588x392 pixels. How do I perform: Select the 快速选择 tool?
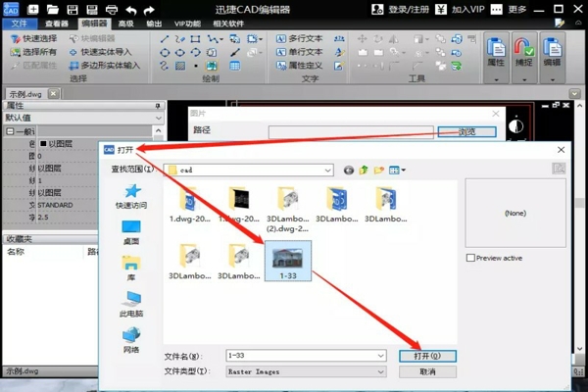(x=33, y=38)
